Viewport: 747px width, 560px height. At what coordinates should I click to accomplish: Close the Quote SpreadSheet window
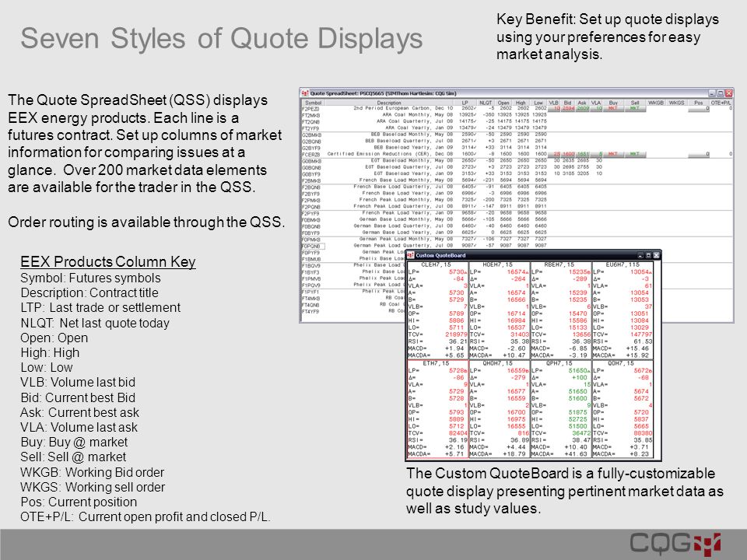coord(729,93)
